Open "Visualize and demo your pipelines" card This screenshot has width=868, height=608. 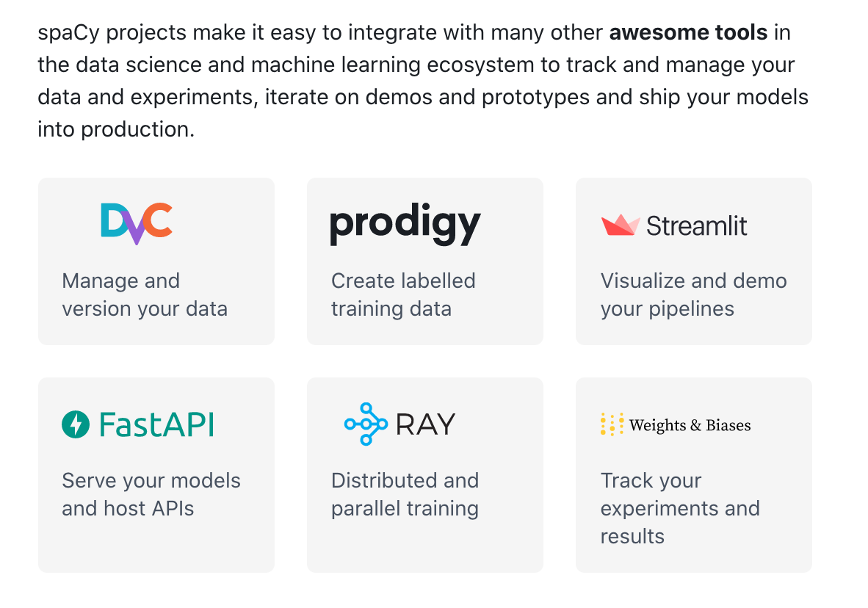pyautogui.click(x=693, y=295)
